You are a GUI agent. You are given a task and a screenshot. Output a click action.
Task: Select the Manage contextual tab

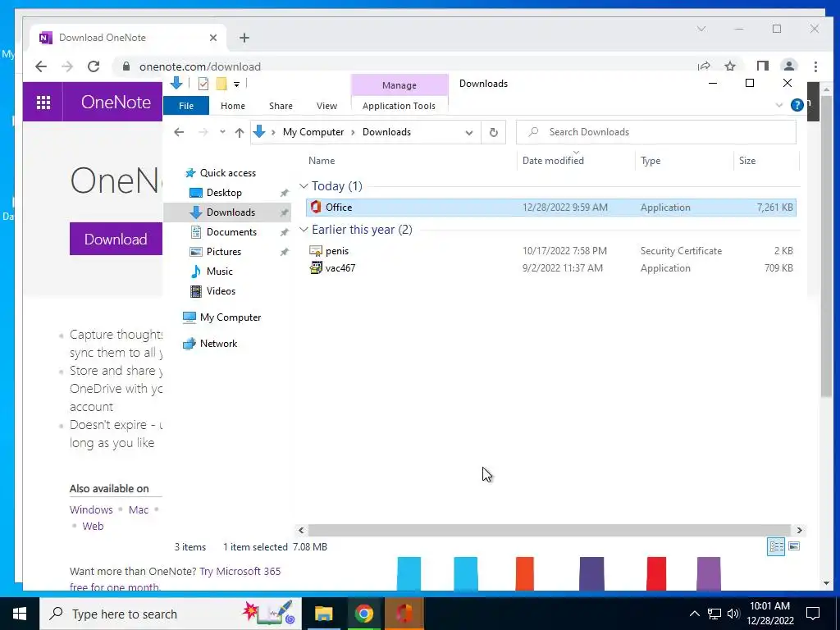point(399,85)
